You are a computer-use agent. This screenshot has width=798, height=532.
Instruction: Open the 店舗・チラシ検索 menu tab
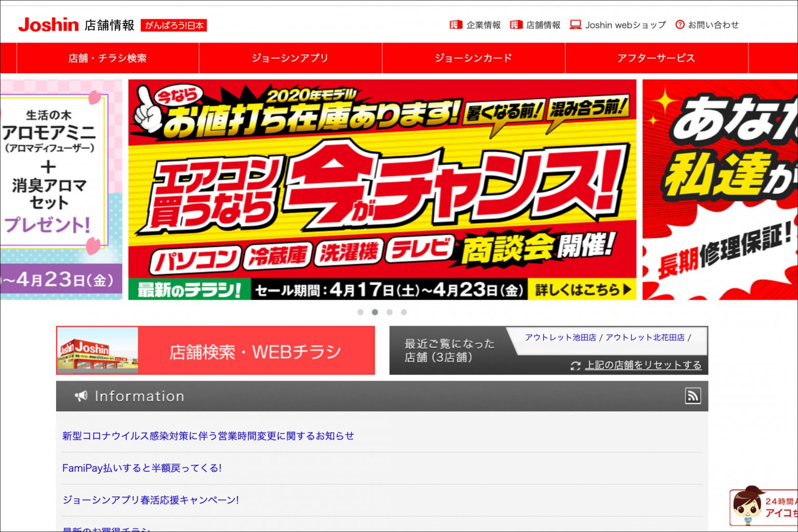107,58
